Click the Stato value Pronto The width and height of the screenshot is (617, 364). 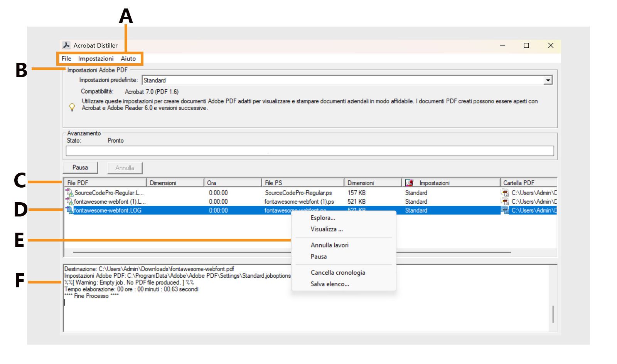pyautogui.click(x=116, y=141)
